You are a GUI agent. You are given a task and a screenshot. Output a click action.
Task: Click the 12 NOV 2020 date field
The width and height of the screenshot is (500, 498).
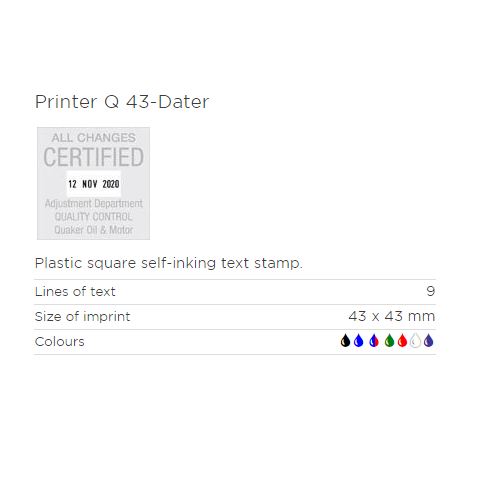(94, 184)
